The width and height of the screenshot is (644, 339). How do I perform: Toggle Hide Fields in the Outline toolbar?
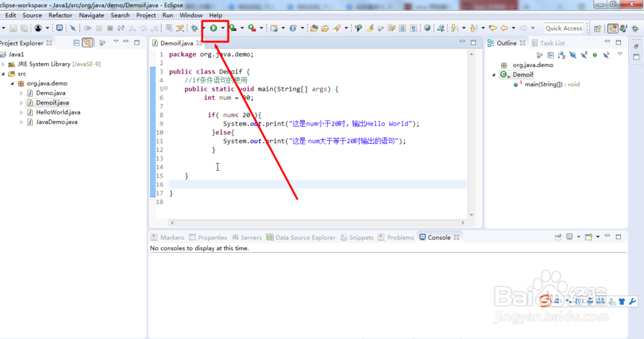(573, 55)
